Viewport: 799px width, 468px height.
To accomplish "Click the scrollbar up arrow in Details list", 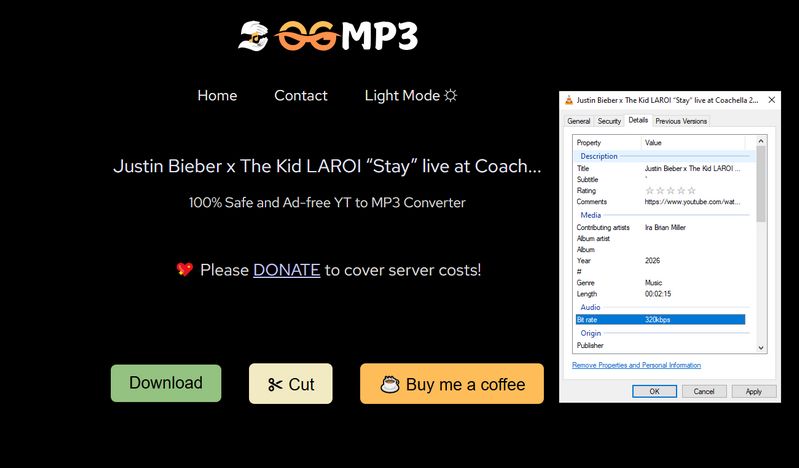I will (761, 141).
